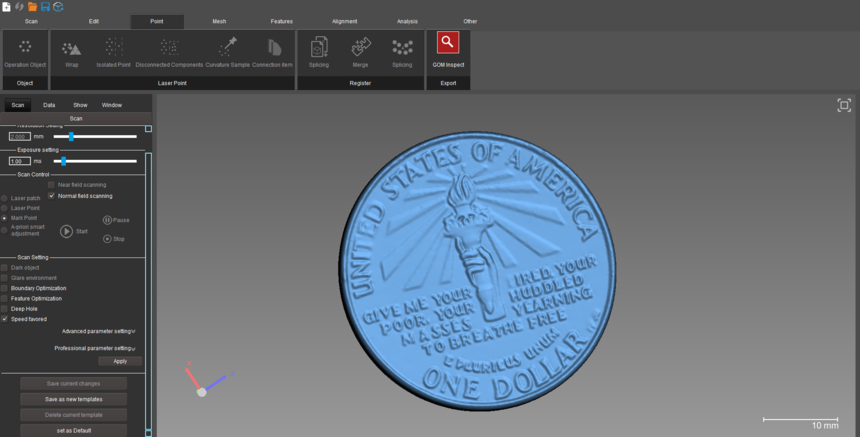860x437 pixels.
Task: Click the exposure value field in ms
Action: [x=20, y=161]
